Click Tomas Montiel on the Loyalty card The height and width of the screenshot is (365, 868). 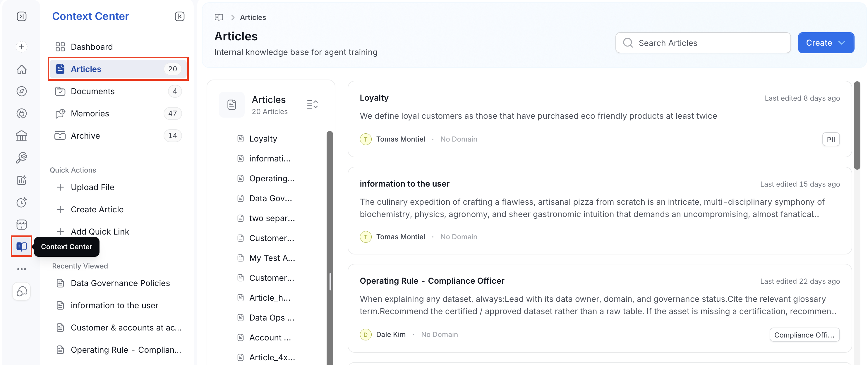click(400, 139)
